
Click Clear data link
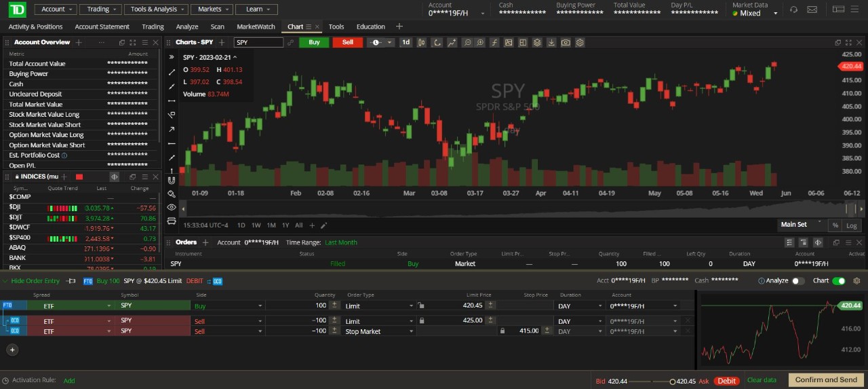point(762,380)
